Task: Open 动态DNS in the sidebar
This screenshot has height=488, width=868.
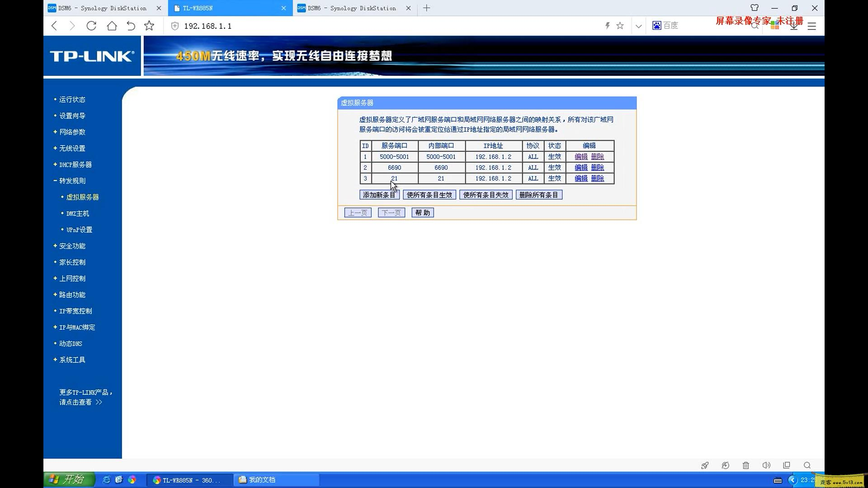Action: click(x=71, y=343)
